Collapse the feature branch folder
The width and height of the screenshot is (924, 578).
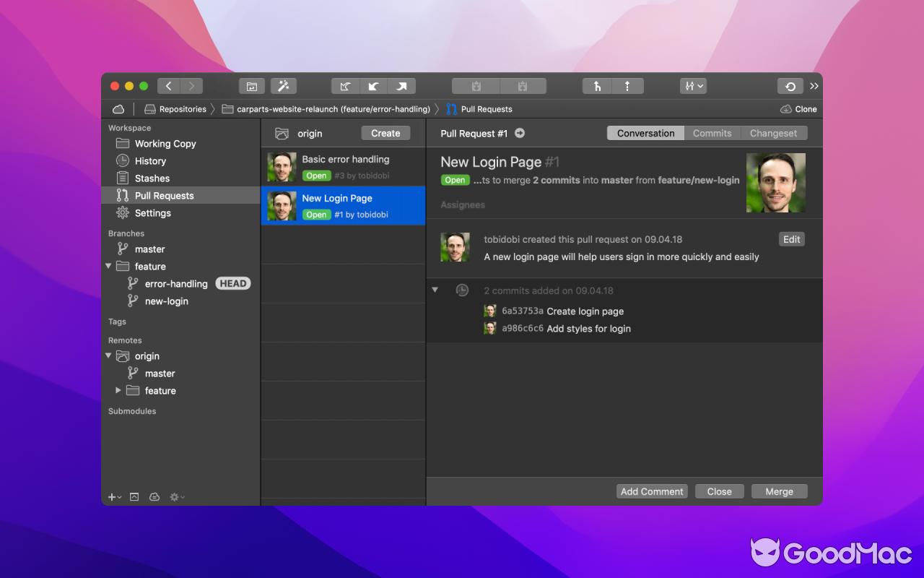108,266
